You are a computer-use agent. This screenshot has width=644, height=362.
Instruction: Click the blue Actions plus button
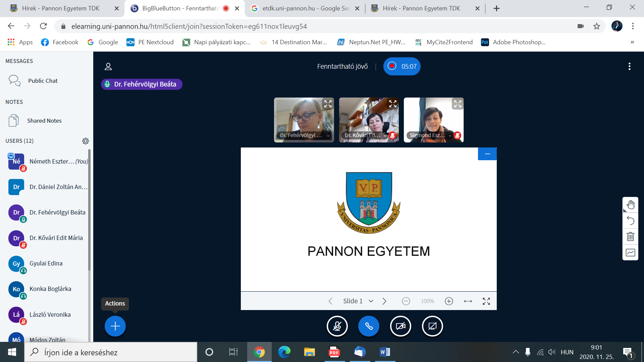[x=115, y=326]
